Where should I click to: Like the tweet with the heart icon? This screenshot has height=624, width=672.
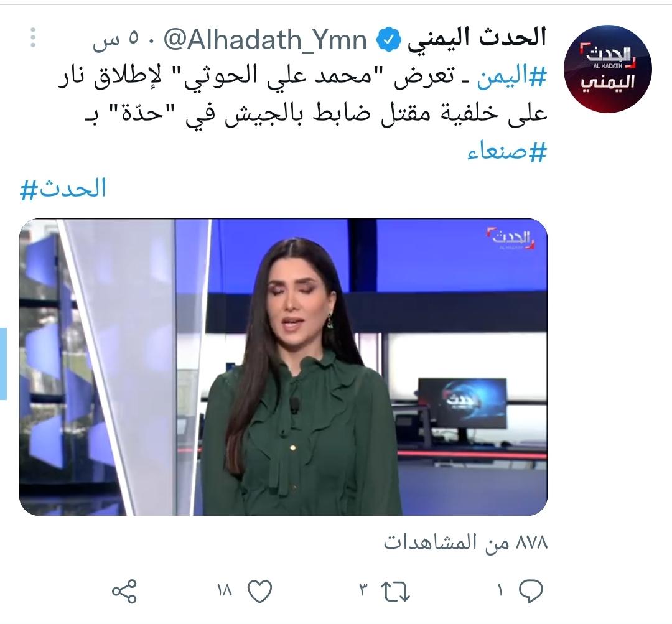(259, 592)
